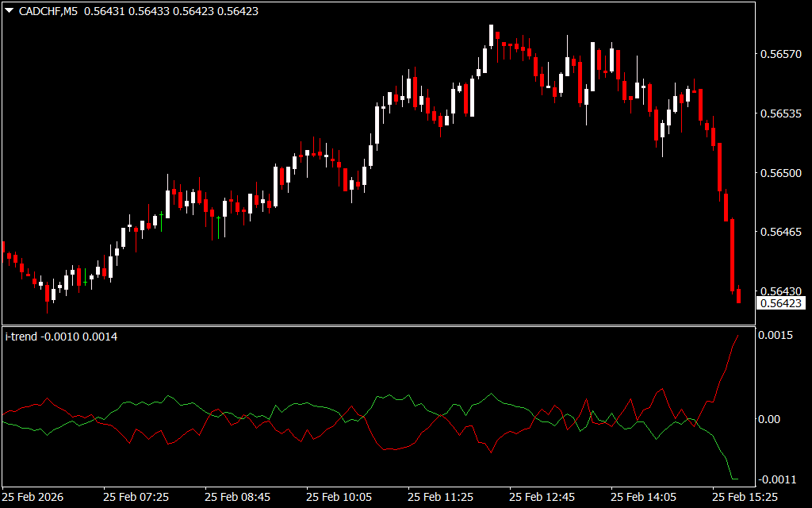Click the -0.0011 indicator scale value
812x508 pixels.
click(777, 479)
